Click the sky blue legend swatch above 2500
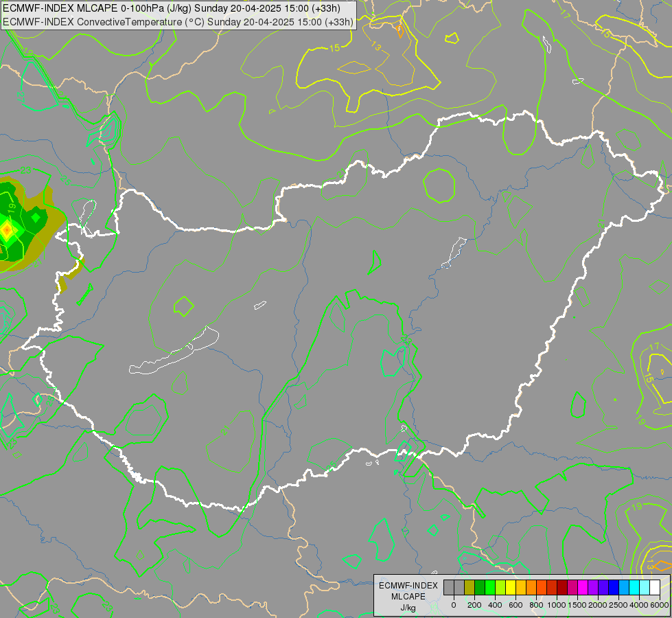Image resolution: width=672 pixels, height=618 pixels. point(624,587)
